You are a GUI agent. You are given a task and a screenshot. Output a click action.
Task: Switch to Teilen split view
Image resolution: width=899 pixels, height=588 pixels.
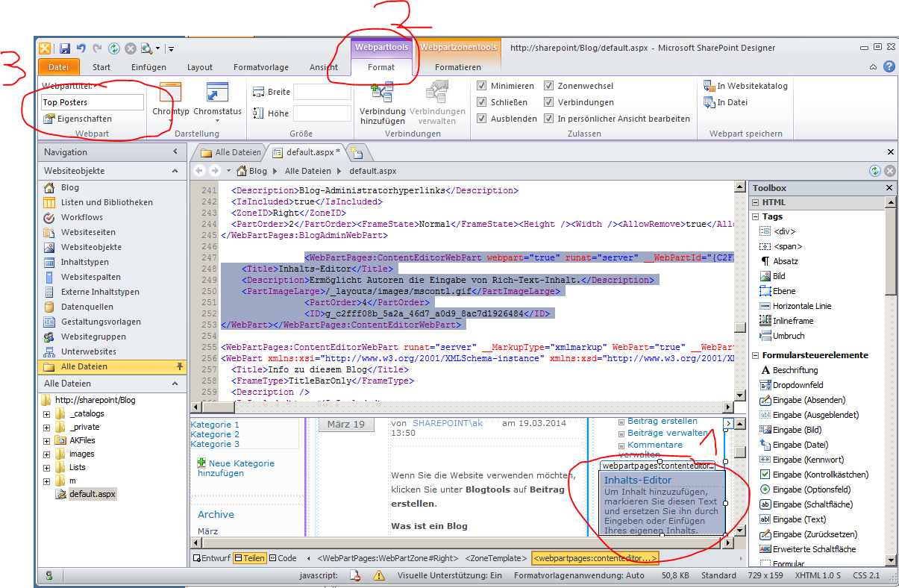[x=249, y=557]
